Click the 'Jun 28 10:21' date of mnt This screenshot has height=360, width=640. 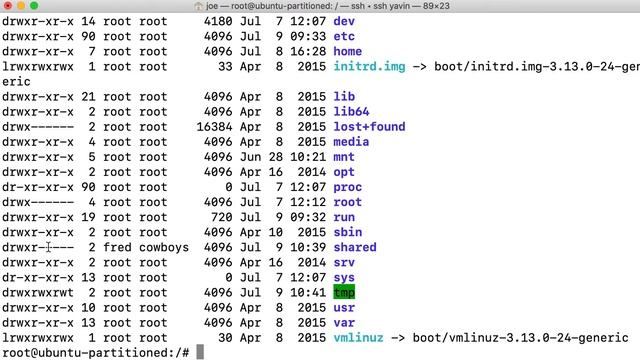tap(283, 157)
